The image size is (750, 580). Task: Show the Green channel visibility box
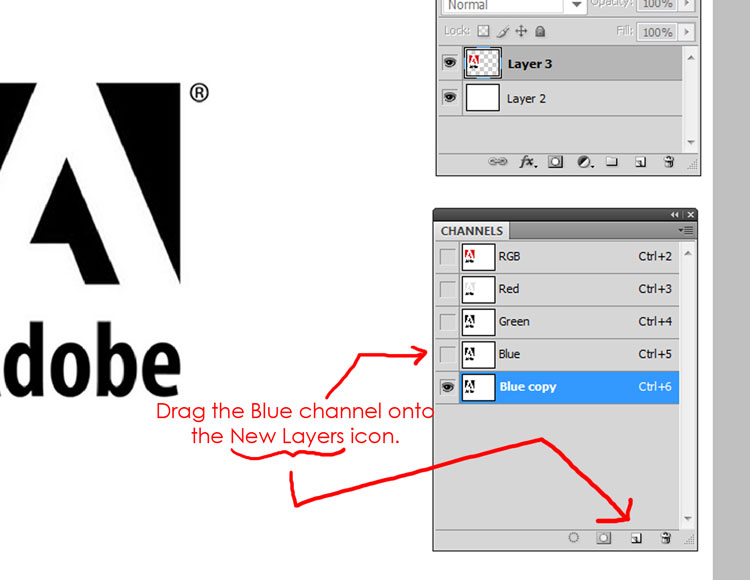coord(448,322)
